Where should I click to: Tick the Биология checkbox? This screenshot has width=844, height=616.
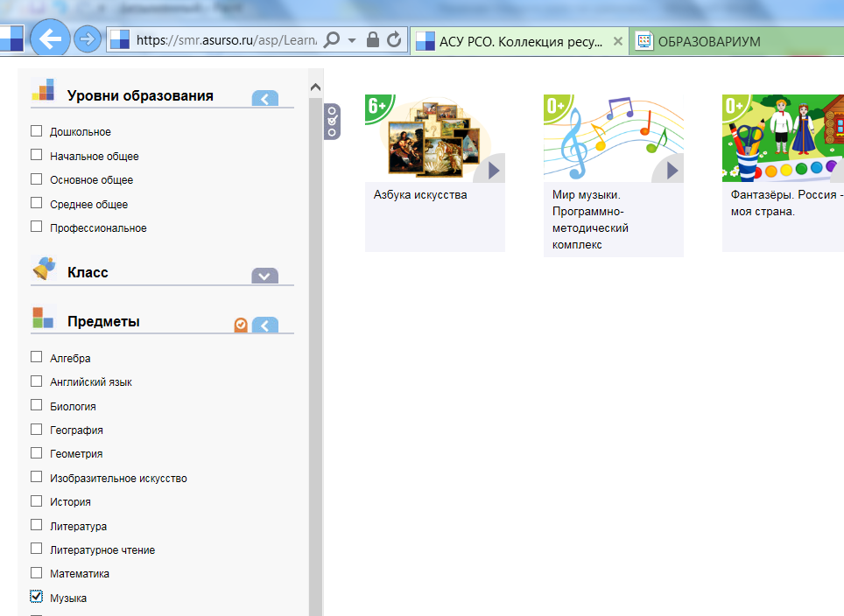click(36, 404)
